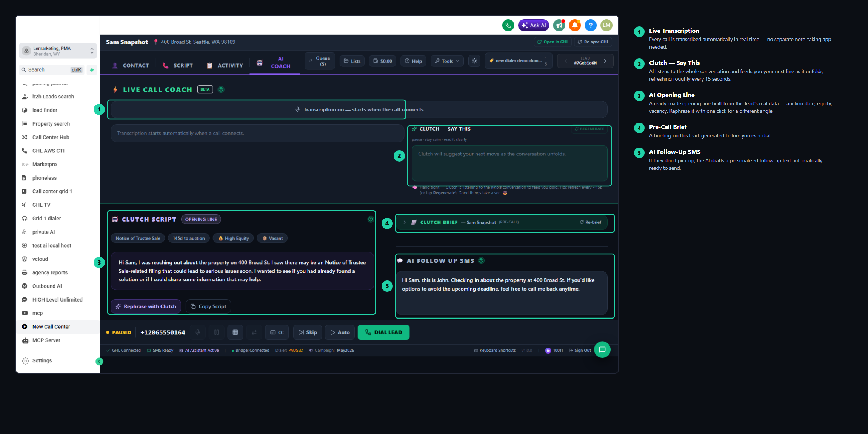Open the new dialer demo campaign selector
Viewport: 868px width, 434px height.
519,61
